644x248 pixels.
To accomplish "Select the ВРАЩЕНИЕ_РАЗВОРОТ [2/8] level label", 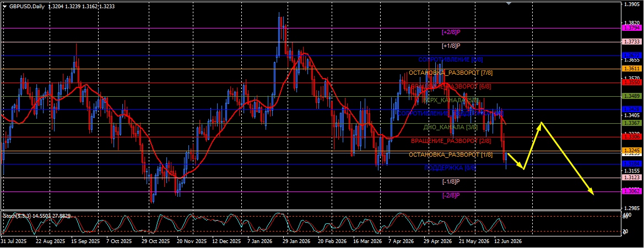I will [x=451, y=141].
